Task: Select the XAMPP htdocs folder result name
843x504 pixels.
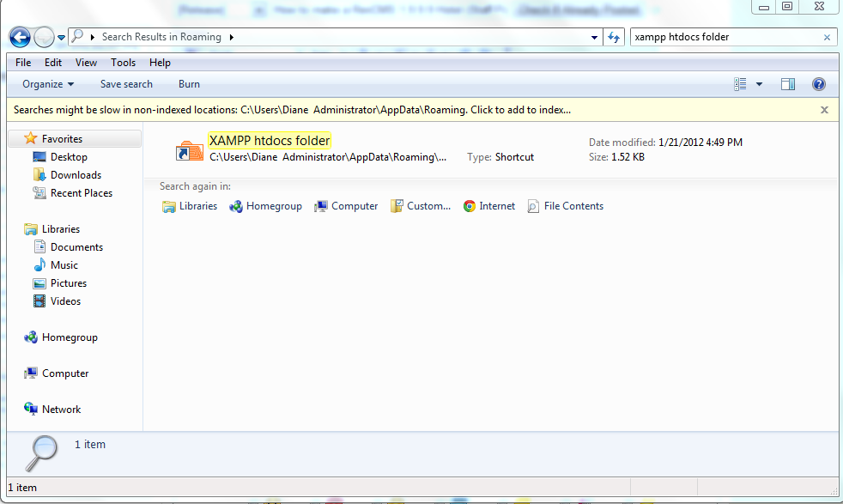Action: [x=270, y=141]
